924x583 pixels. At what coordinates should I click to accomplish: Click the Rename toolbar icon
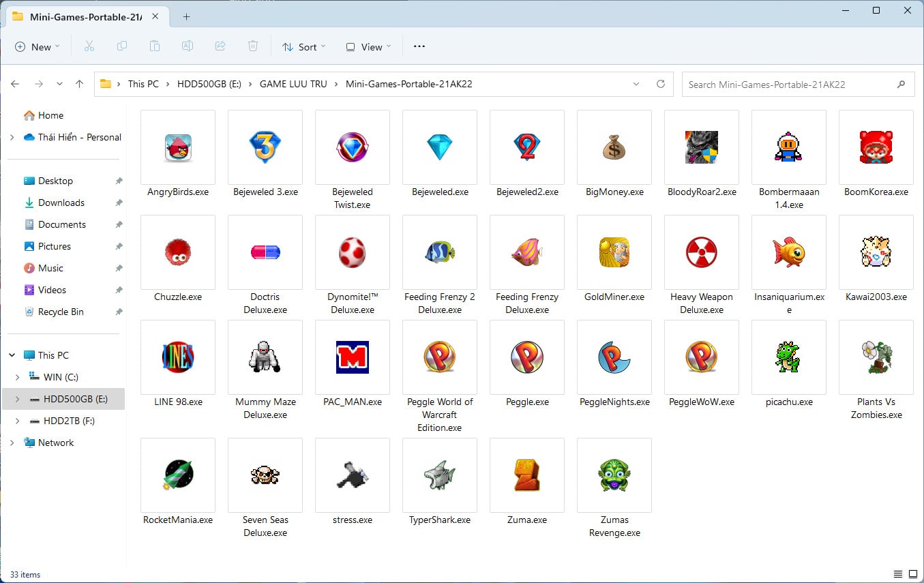pos(188,46)
